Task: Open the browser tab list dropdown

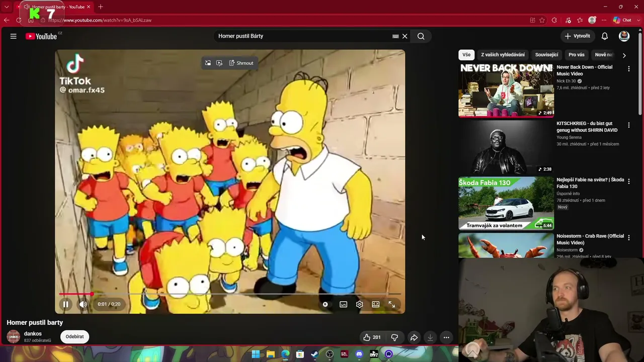Action: 7,7
